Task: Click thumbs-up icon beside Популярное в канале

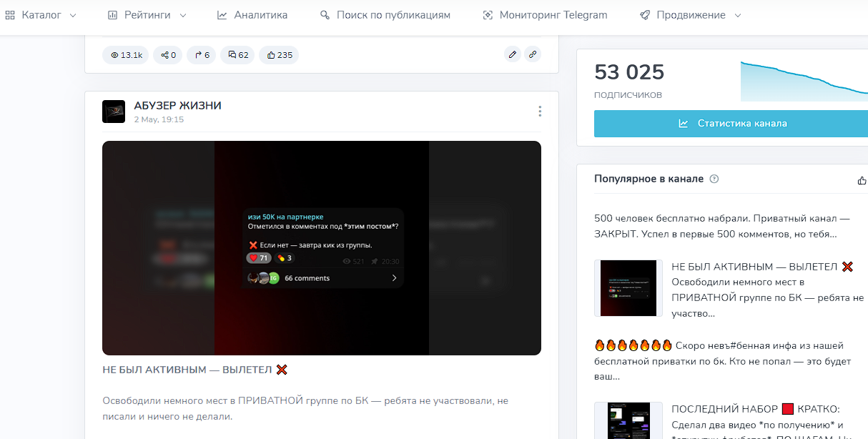Action: tap(862, 180)
